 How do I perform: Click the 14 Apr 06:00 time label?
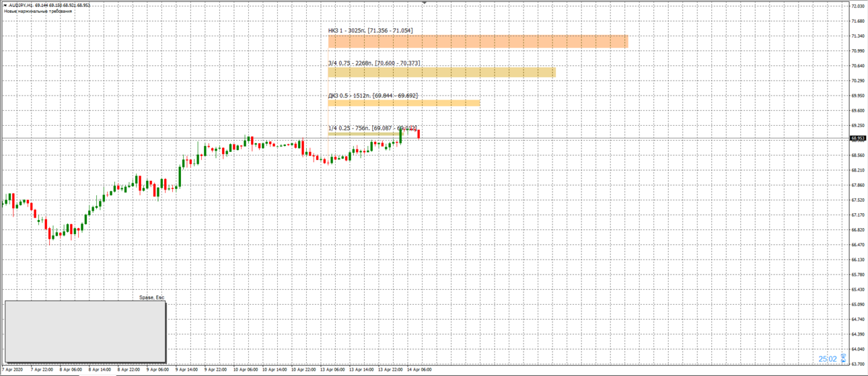pos(419,370)
